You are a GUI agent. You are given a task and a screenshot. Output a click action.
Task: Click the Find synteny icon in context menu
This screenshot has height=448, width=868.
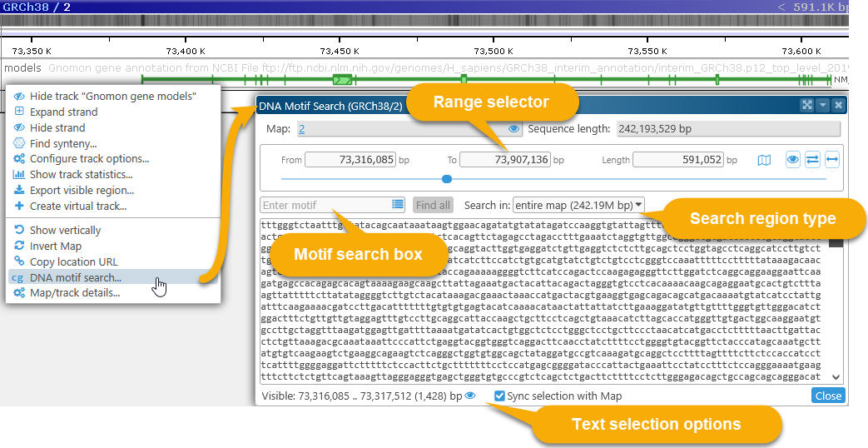[19, 143]
